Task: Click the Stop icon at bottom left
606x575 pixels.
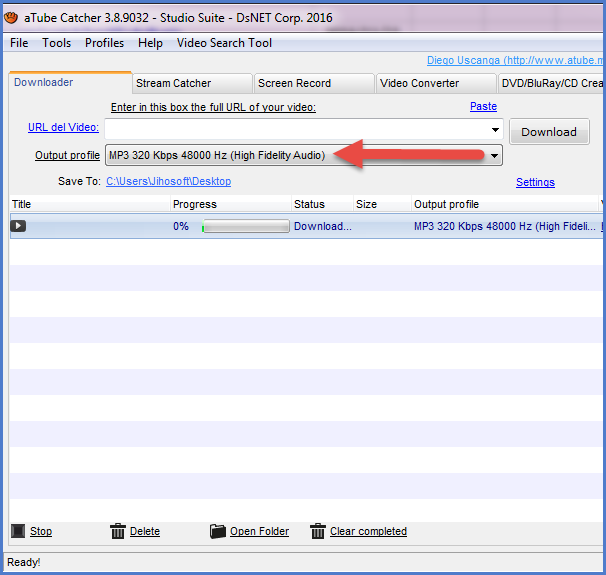Action: 17,531
